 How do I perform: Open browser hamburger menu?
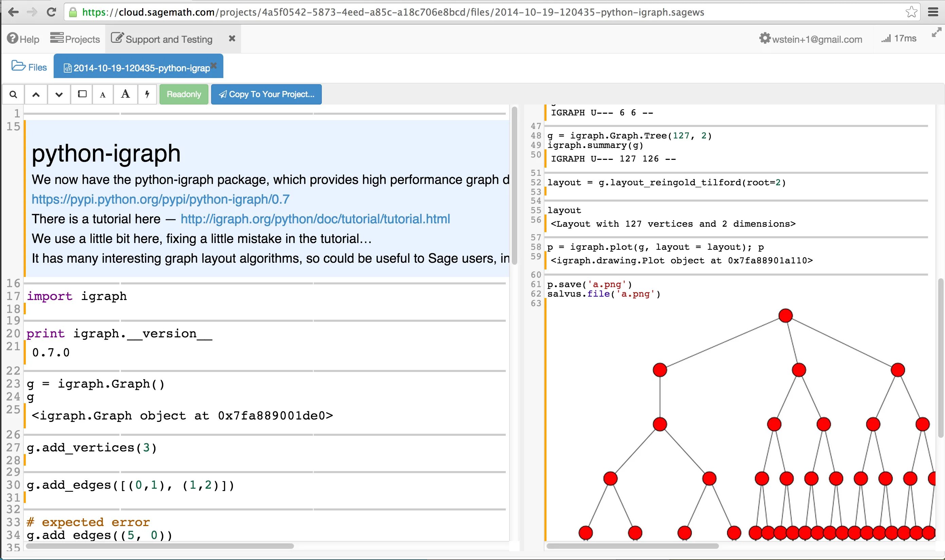pos(932,12)
